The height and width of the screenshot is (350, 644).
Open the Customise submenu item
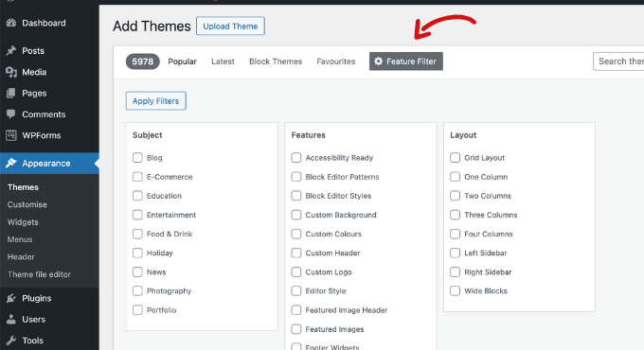pyautogui.click(x=27, y=204)
